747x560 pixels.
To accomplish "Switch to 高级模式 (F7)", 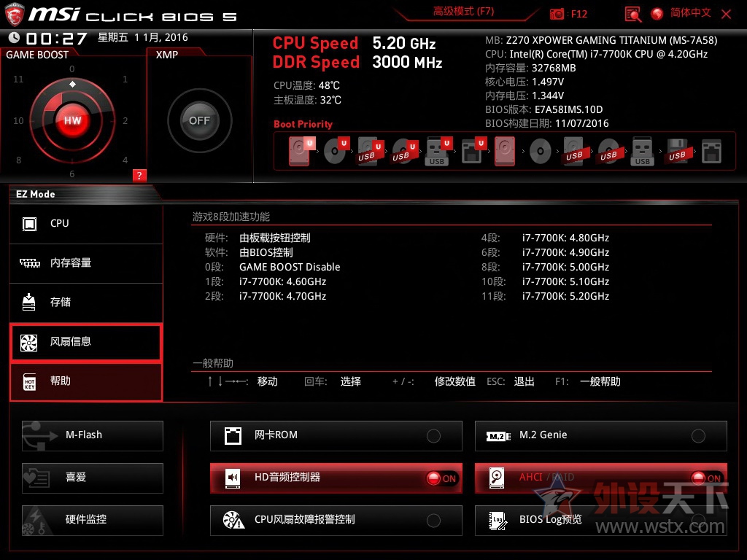I will click(x=463, y=12).
